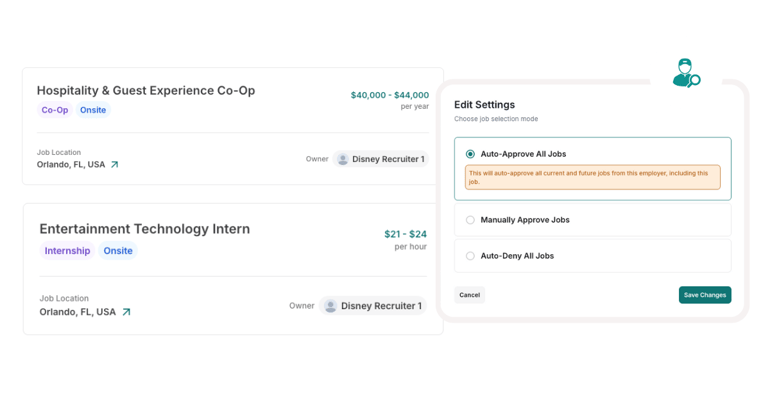Select Auto-Approve All Jobs radio option
Image resolution: width=770 pixels, height=402 pixels.
click(x=470, y=154)
